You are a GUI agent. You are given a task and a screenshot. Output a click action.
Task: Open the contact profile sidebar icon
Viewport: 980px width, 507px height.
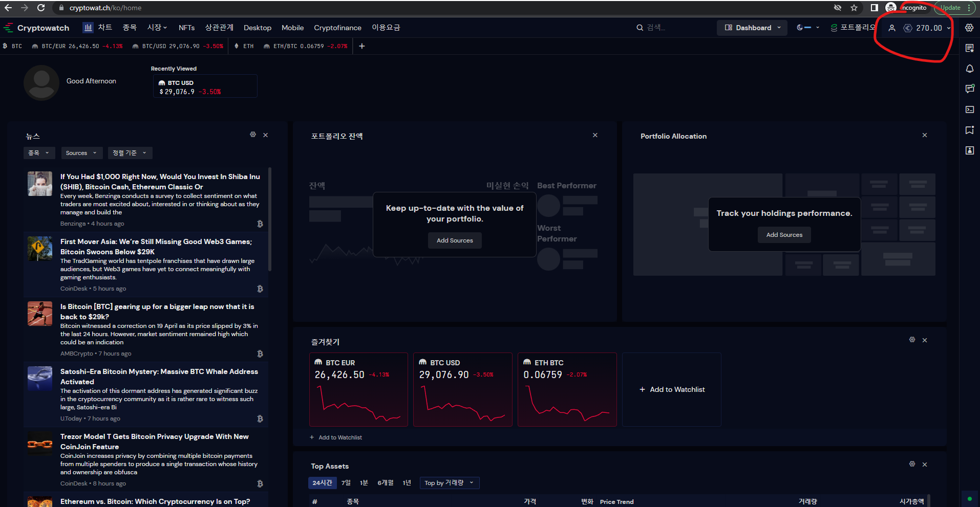(x=969, y=150)
